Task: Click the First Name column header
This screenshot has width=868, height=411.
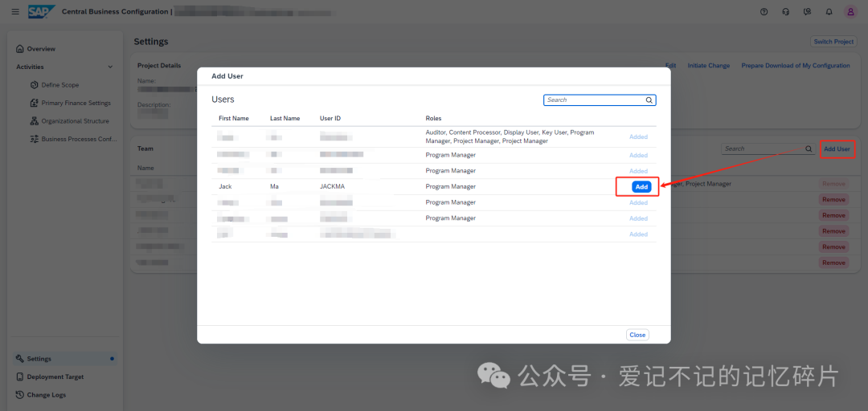Action: (x=234, y=118)
